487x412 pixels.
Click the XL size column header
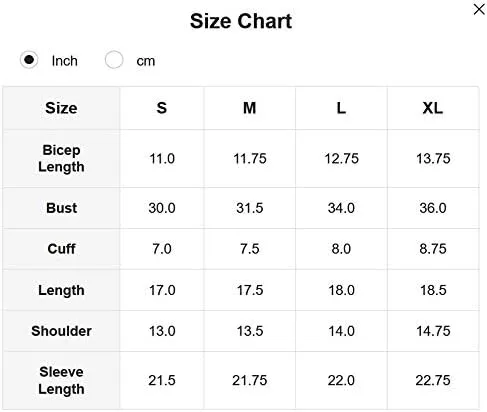tap(433, 108)
